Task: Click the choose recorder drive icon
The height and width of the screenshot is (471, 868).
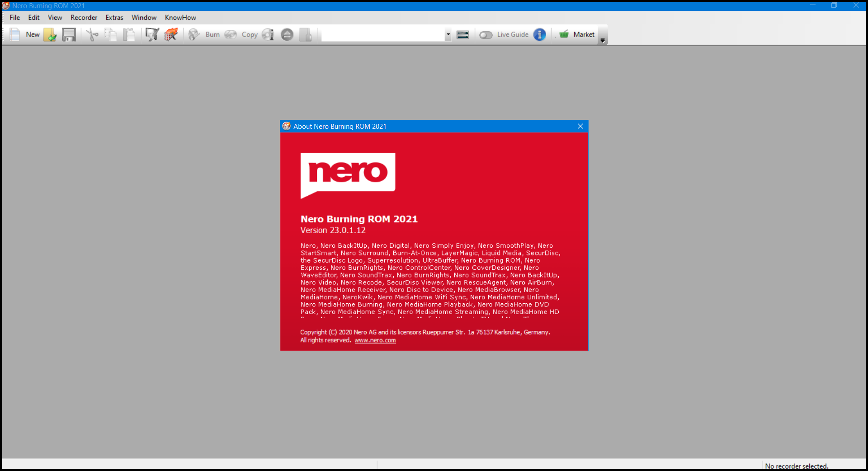Action: pos(463,35)
